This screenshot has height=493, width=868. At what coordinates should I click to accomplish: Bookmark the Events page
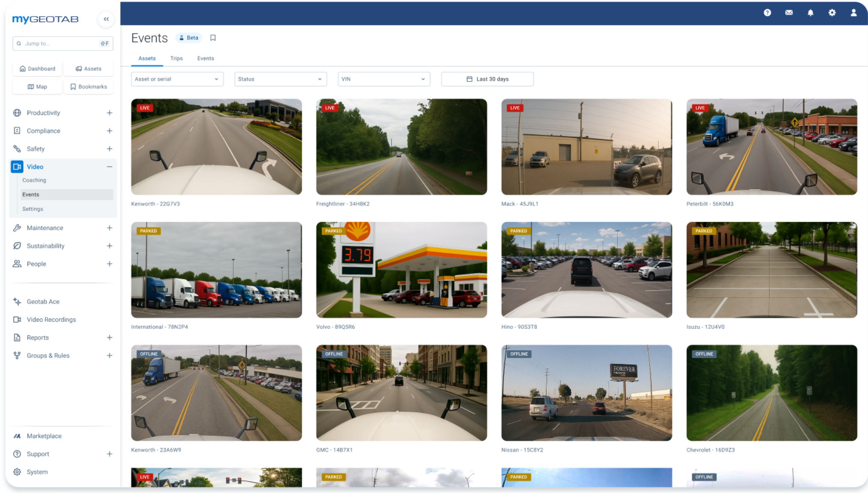click(213, 38)
